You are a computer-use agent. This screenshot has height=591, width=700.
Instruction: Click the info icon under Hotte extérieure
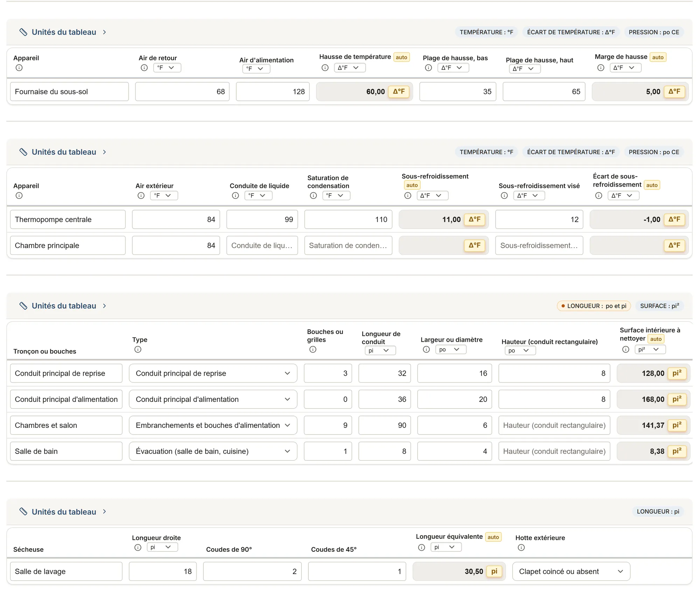coord(521,548)
